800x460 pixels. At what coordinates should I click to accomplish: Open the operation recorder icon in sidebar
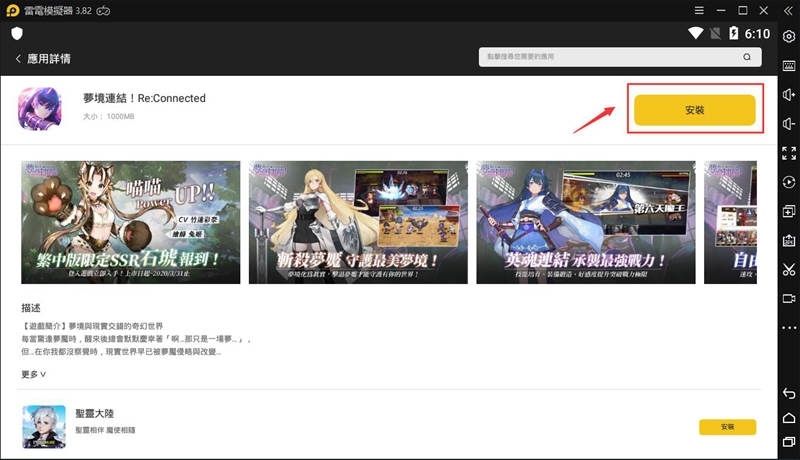(x=789, y=182)
